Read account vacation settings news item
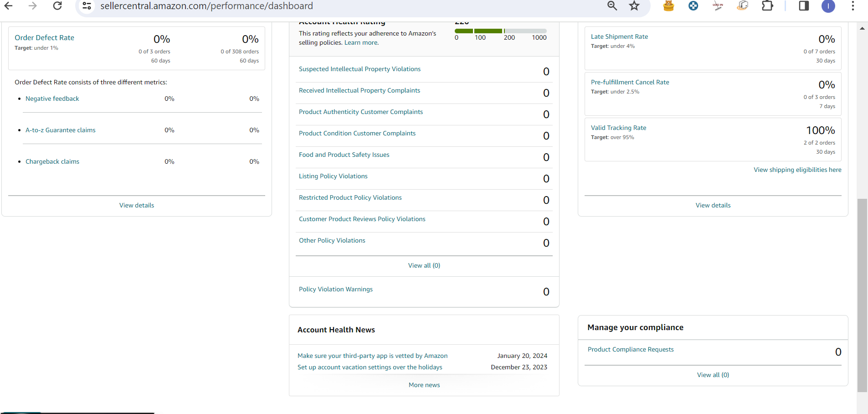Image resolution: width=868 pixels, height=414 pixels. (x=370, y=367)
